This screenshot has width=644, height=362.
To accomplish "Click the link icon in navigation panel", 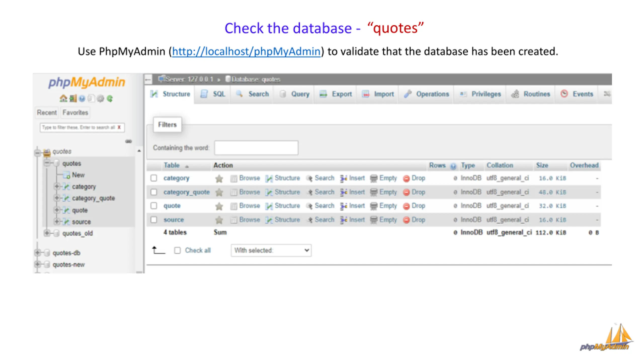I will pos(129,141).
